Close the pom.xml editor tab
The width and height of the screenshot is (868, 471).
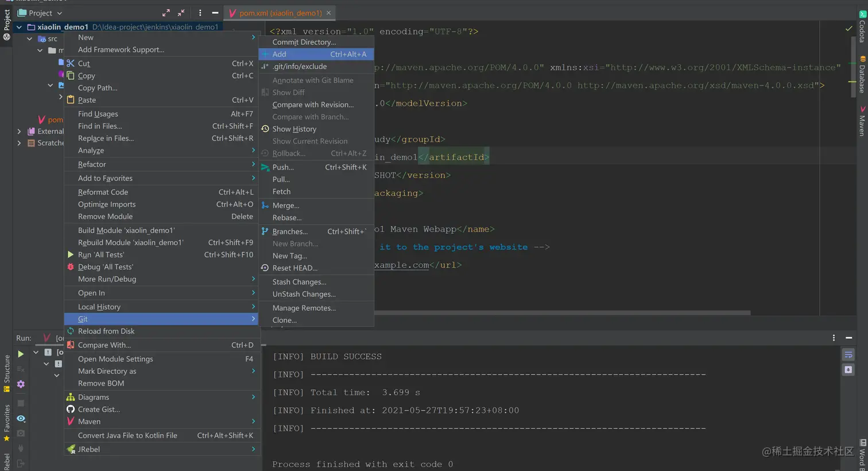[328, 13]
